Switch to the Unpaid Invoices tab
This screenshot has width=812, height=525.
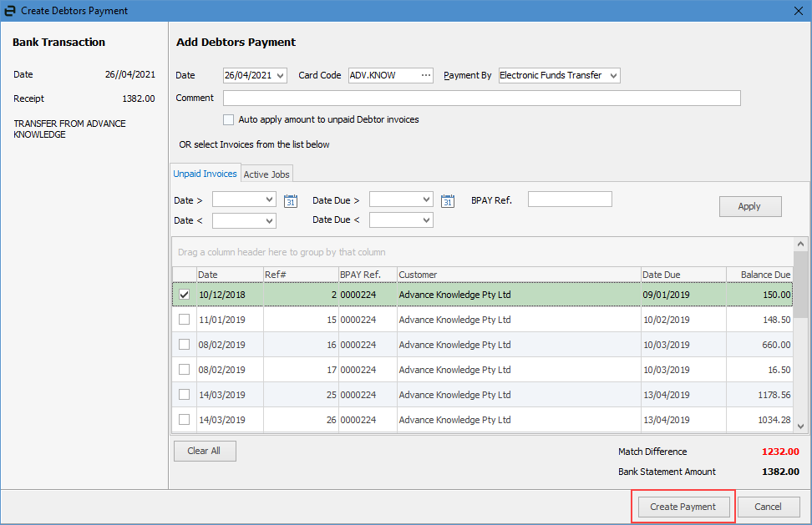205,174
